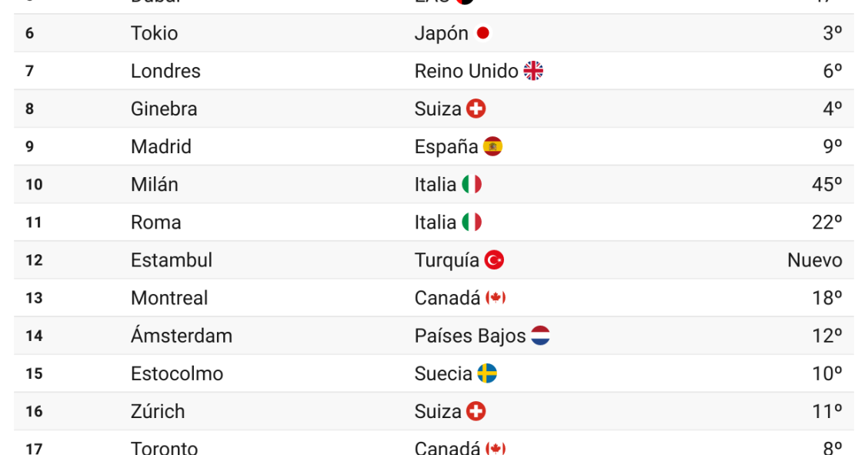
Task: Click the Estocolmo city name
Action: click(x=177, y=373)
